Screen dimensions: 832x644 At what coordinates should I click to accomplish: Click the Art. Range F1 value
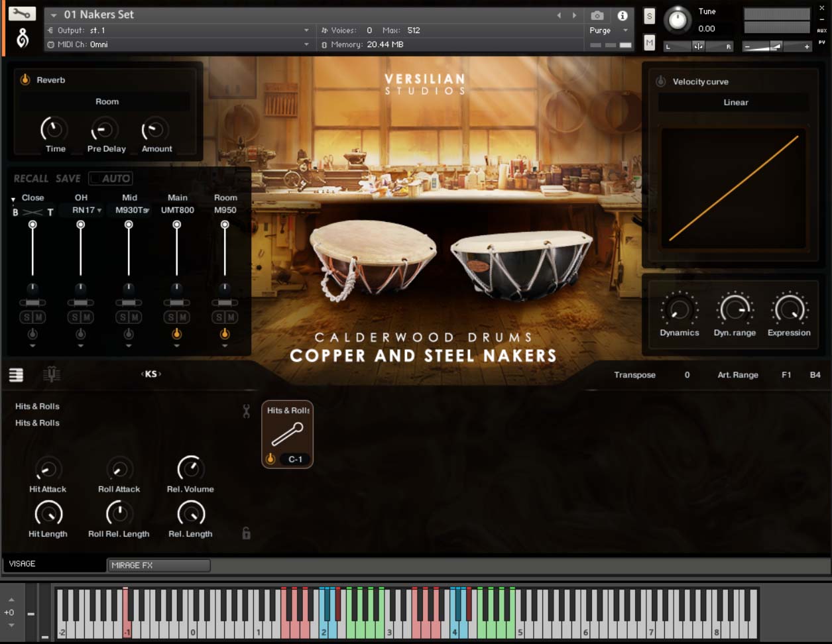tap(786, 375)
